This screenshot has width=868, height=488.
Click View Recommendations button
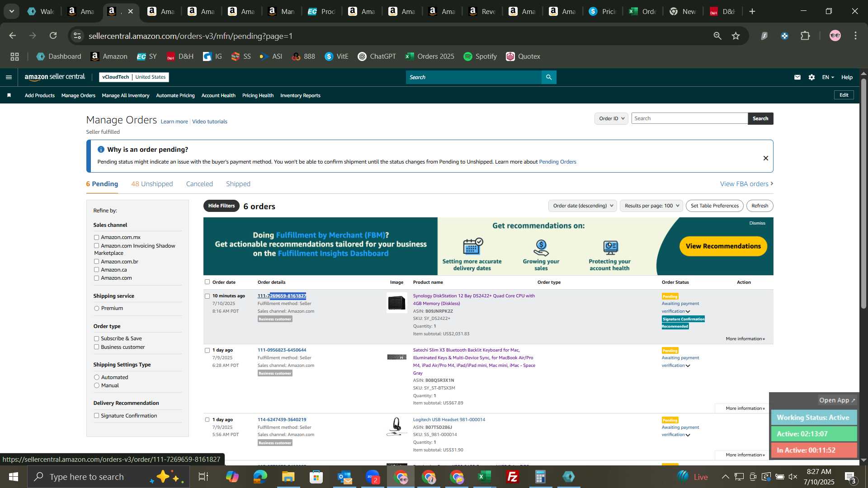pyautogui.click(x=723, y=246)
